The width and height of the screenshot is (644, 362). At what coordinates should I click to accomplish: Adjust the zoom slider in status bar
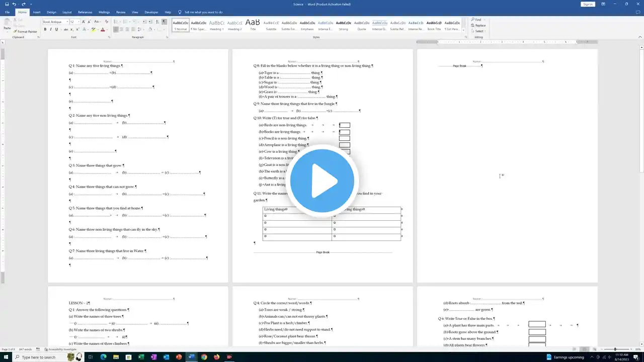pos(615,349)
